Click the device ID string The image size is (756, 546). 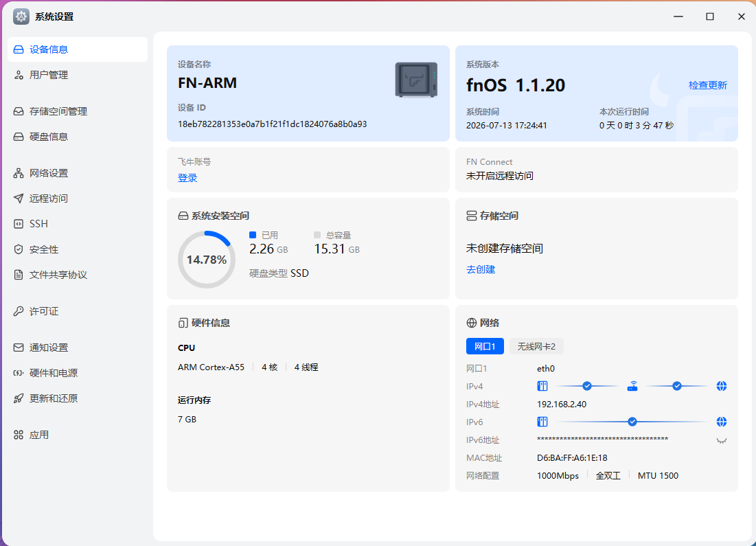273,124
